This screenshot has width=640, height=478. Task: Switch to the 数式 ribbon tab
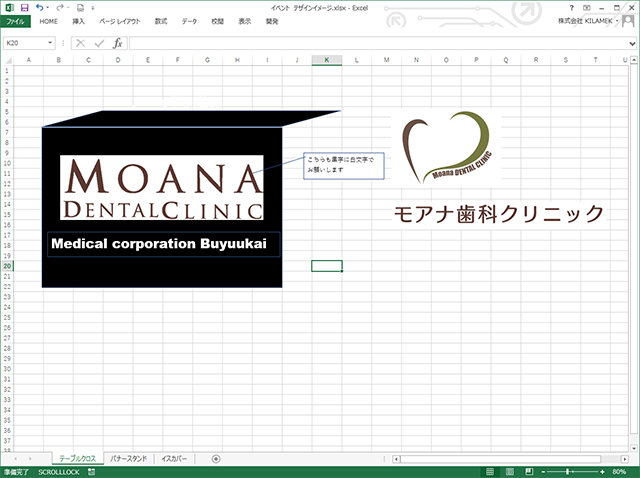point(161,21)
